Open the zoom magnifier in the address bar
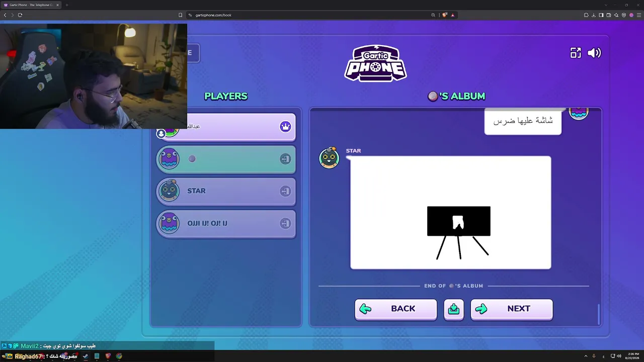 tap(433, 15)
